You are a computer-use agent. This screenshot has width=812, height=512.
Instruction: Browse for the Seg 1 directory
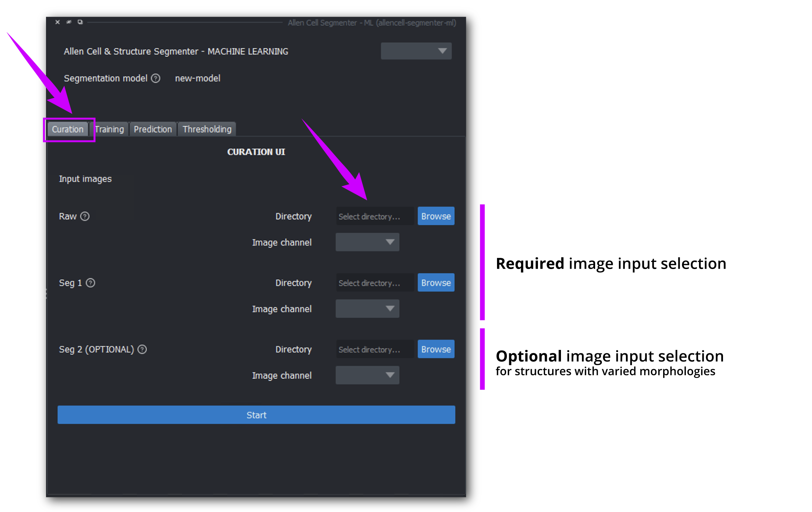point(436,283)
